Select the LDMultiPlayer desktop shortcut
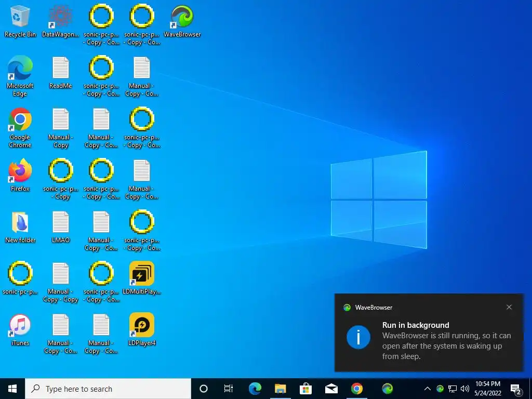This screenshot has height=399, width=532. [142, 278]
